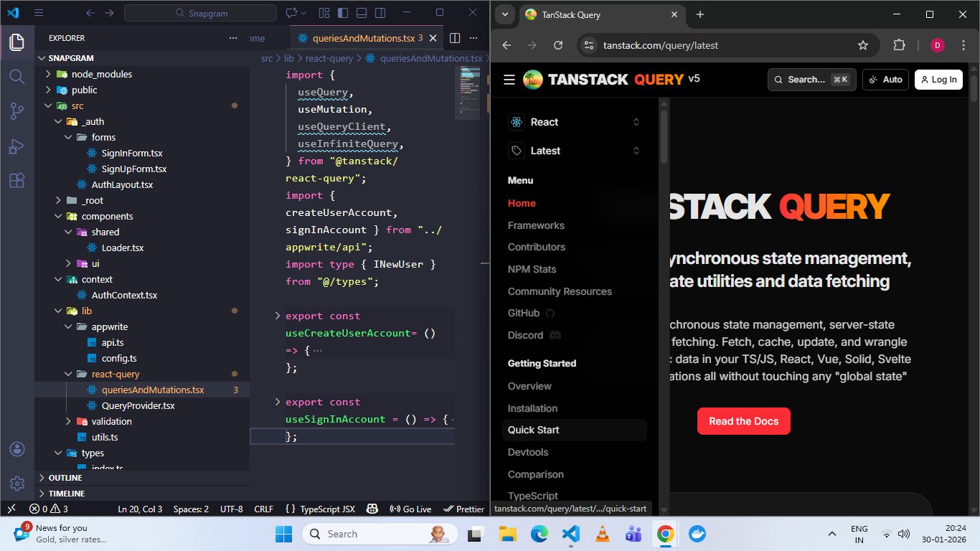Toggle the Auto theme switch button
The width and height of the screenshot is (980, 551).
885,80
